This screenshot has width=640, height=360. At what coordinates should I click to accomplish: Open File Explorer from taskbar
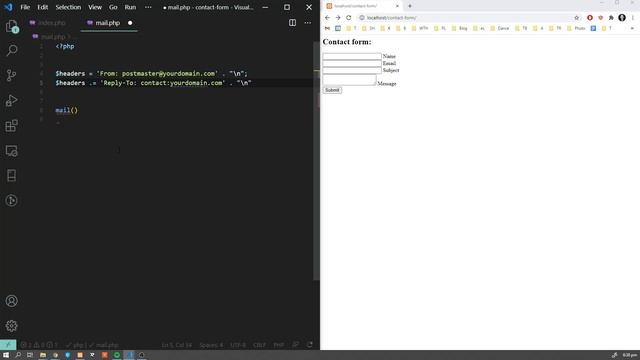pos(42,355)
